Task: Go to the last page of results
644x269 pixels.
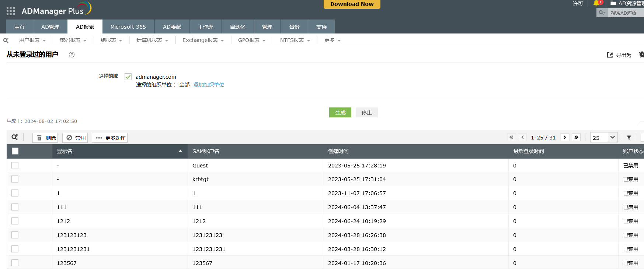Action: click(x=576, y=137)
